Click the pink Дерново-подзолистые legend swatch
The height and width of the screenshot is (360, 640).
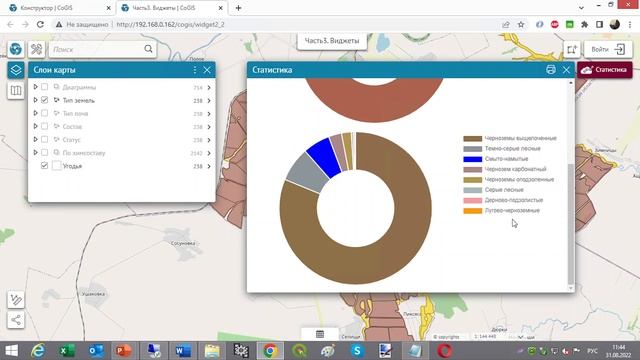point(472,200)
